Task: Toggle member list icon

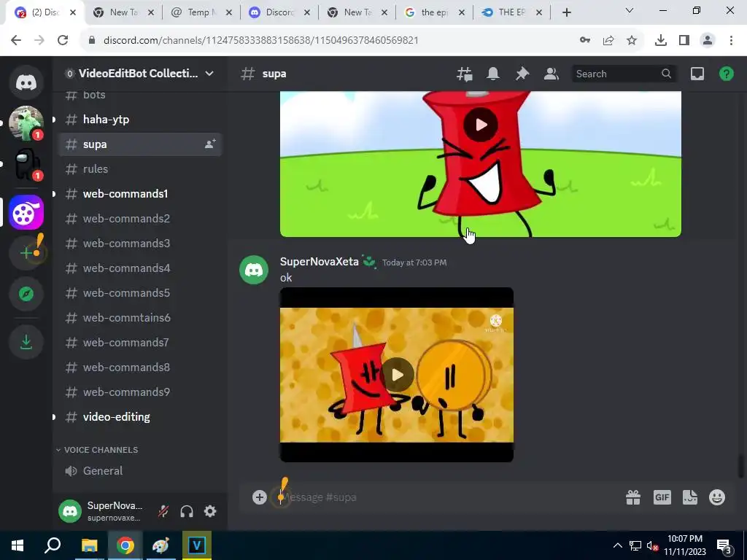Action: coord(551,74)
